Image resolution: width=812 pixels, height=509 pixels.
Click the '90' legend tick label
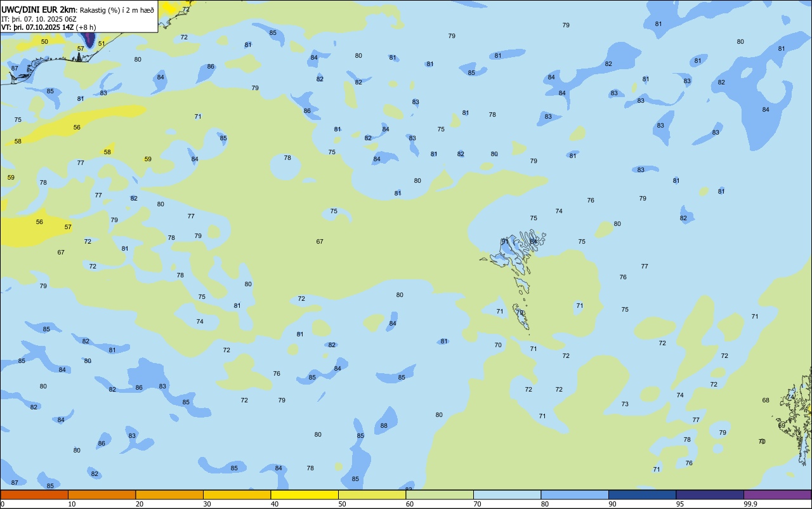612,504
